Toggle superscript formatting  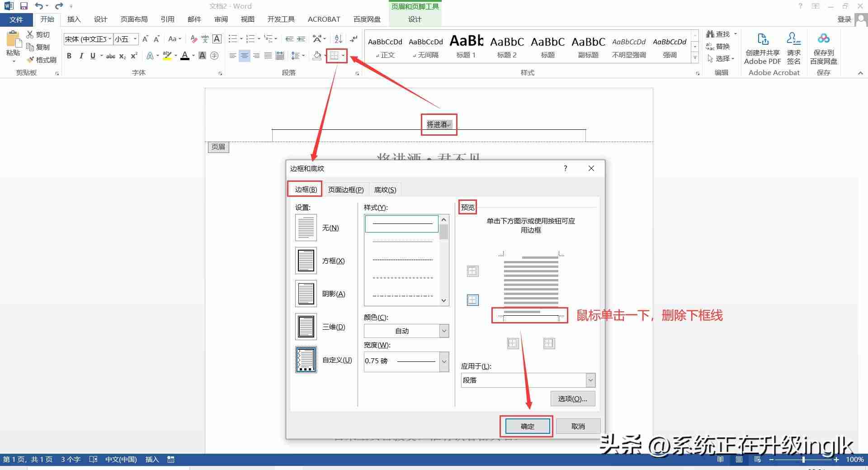[134, 56]
